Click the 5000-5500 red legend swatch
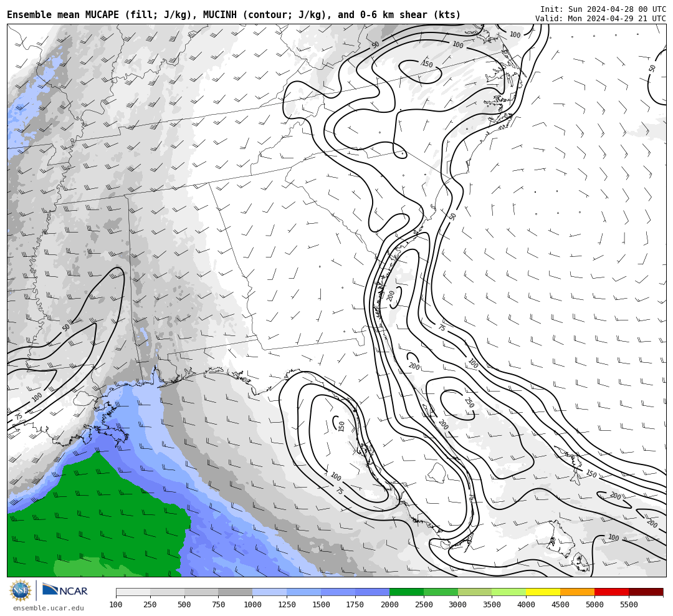This screenshot has height=616, width=673. [x=612, y=592]
